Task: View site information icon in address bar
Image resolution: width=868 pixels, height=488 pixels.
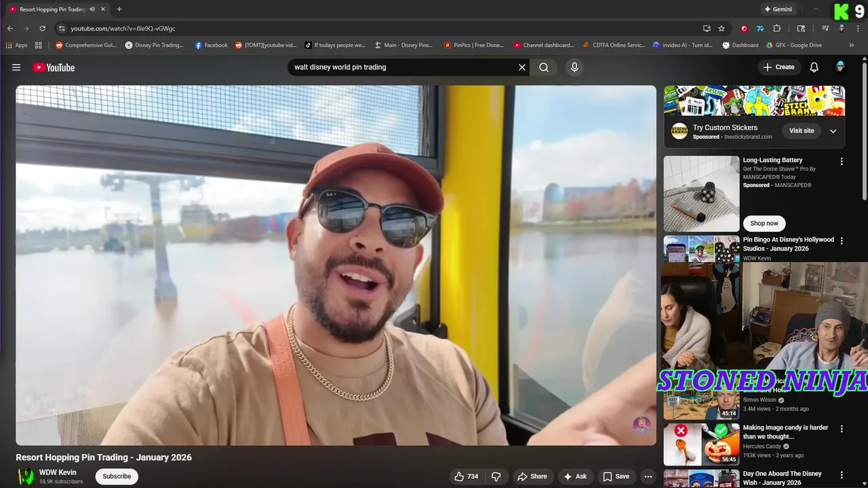Action: coord(62,28)
